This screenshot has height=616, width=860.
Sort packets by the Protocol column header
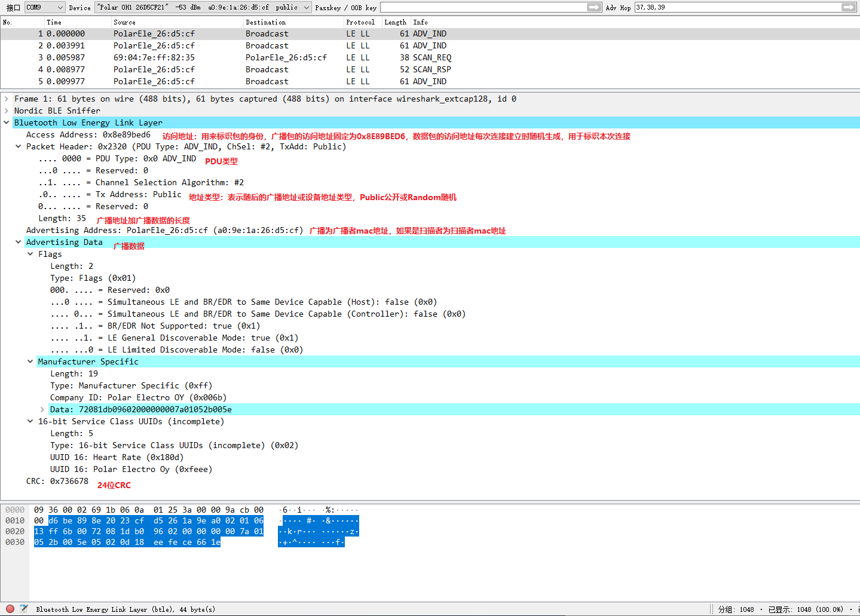(x=361, y=22)
